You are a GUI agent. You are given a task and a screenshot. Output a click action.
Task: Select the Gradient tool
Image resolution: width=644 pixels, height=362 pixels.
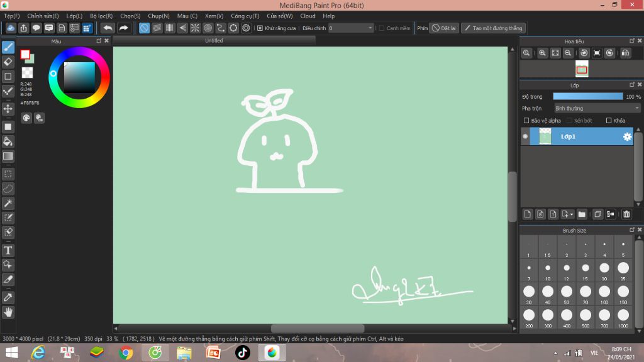8,156
